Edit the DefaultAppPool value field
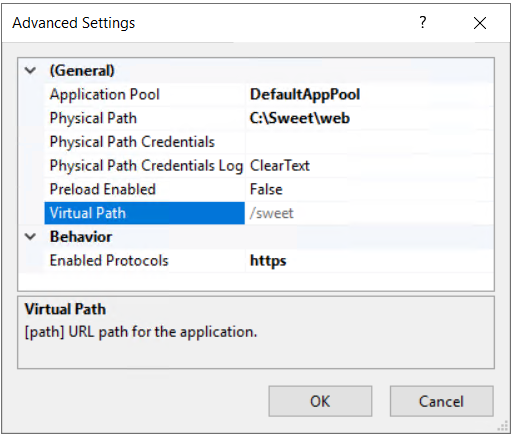This screenshot has width=512, height=435. (369, 94)
